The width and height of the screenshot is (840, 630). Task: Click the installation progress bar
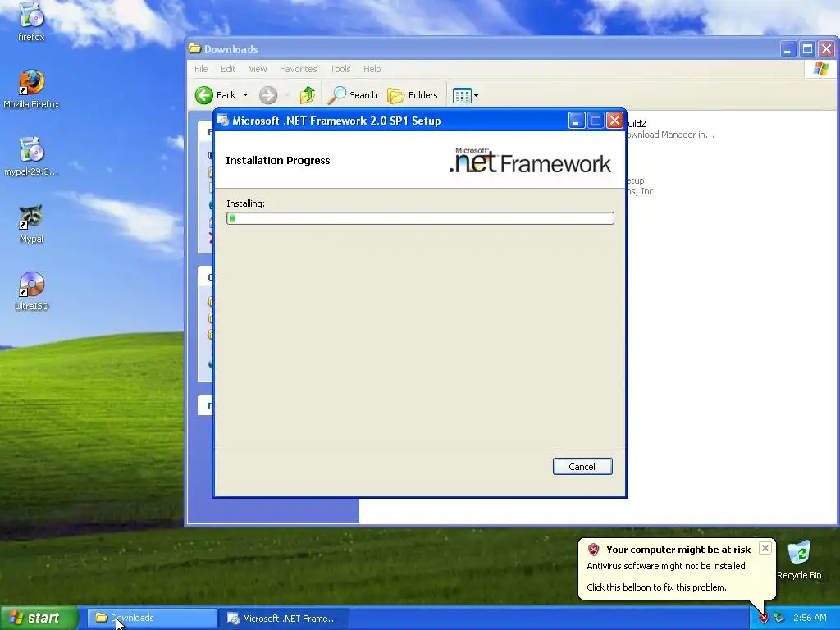[420, 218]
